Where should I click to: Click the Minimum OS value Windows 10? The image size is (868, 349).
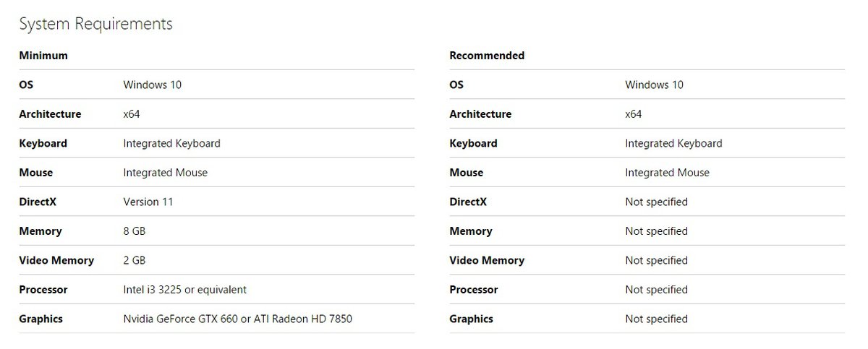(x=152, y=85)
